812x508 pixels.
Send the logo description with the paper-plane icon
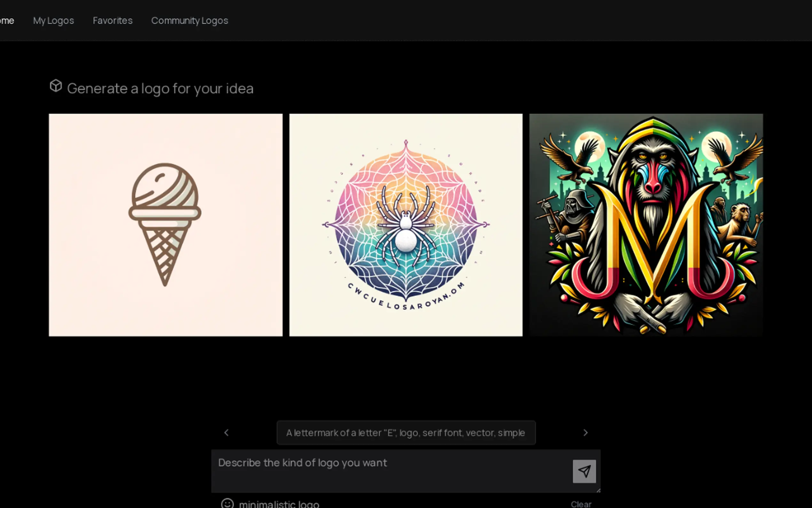point(584,471)
